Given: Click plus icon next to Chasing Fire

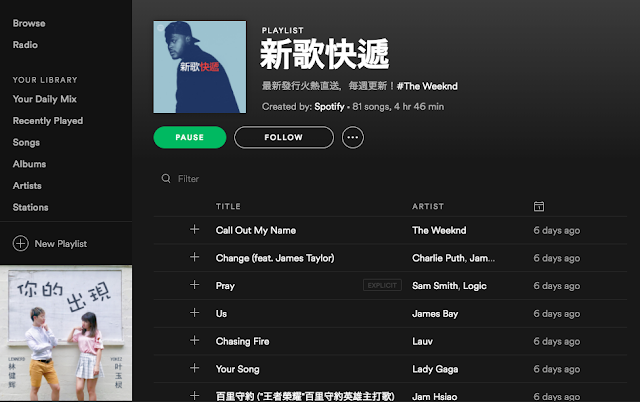Looking at the screenshot, I should pos(195,340).
